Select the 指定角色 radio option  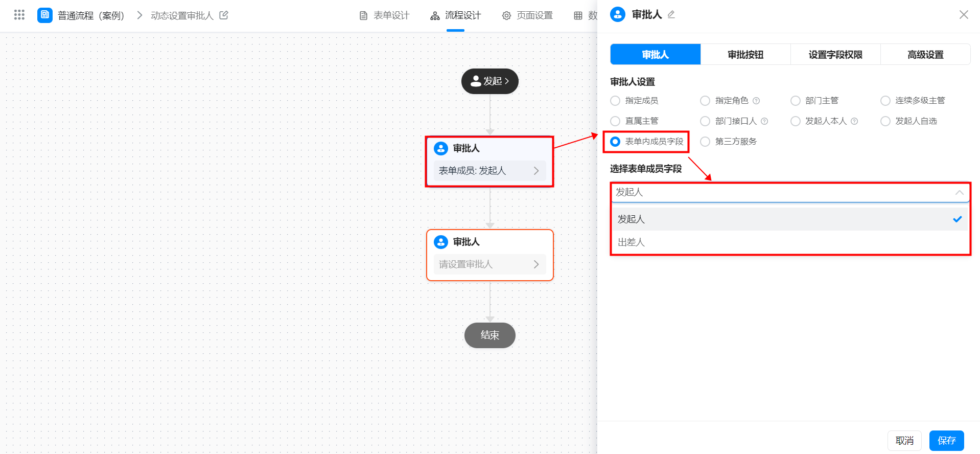point(705,101)
